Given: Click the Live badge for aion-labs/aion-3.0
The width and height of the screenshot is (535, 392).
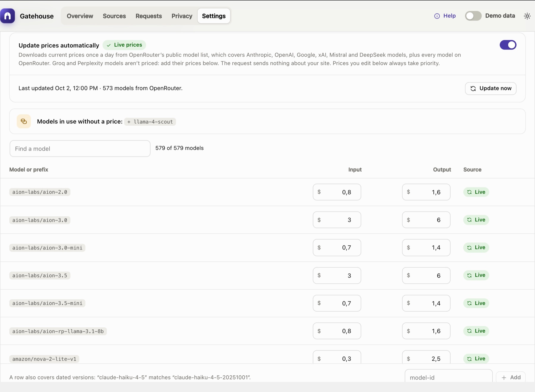Looking at the screenshot, I should click(x=476, y=220).
